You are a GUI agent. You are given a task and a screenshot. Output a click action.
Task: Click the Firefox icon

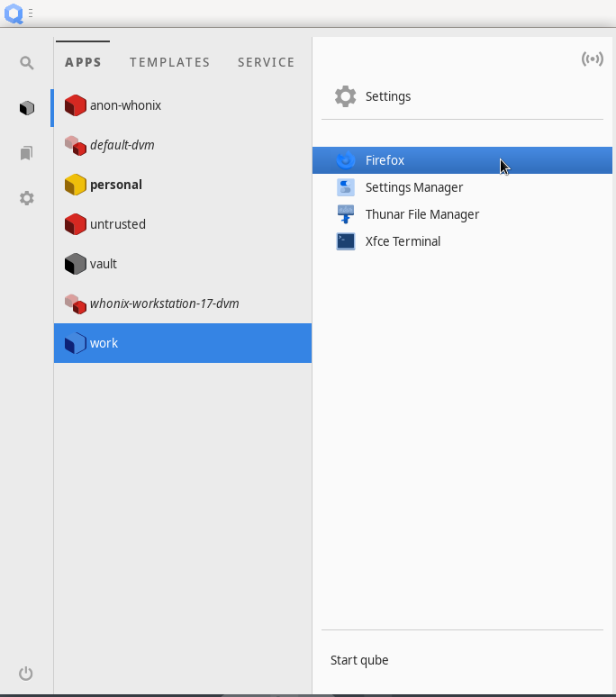(x=345, y=160)
